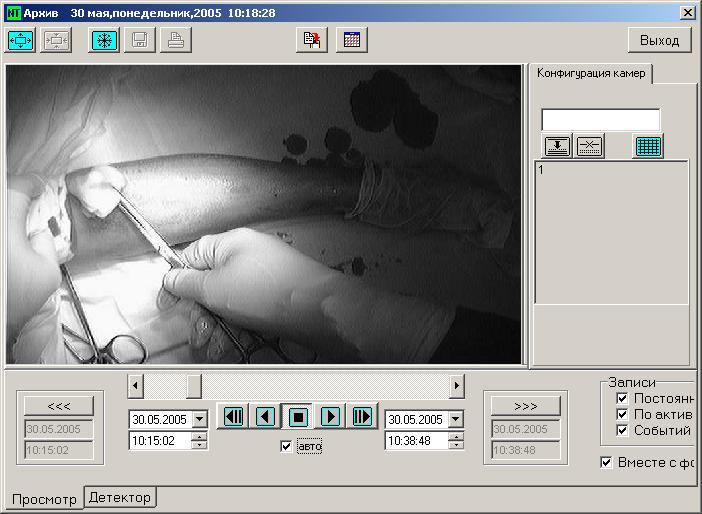
Task: Select the Конфигурация камер tab
Action: pyautogui.click(x=591, y=73)
